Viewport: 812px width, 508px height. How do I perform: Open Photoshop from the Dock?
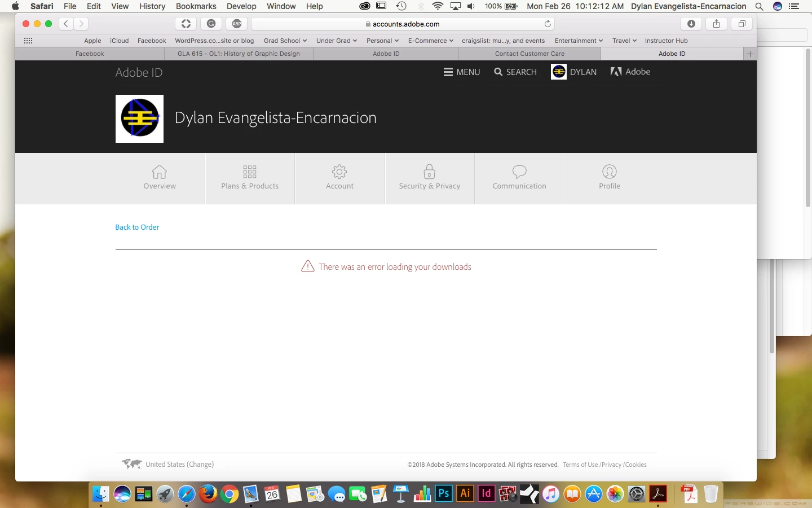click(x=444, y=494)
